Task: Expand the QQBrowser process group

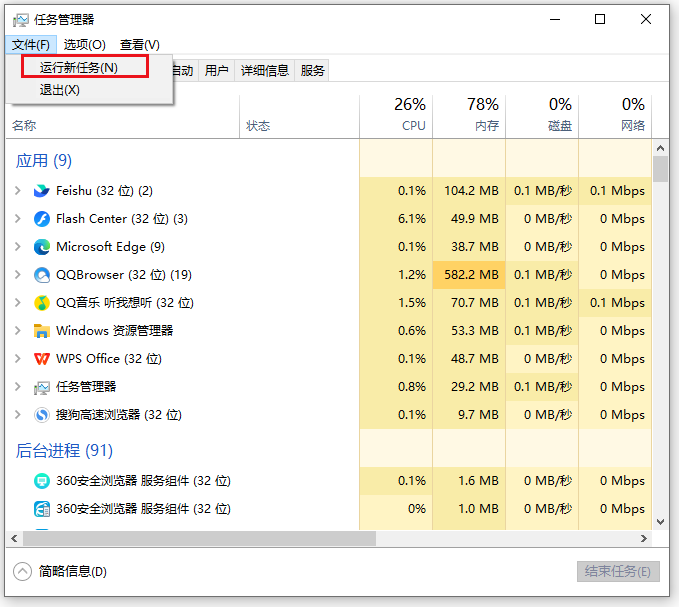Action: click(18, 275)
